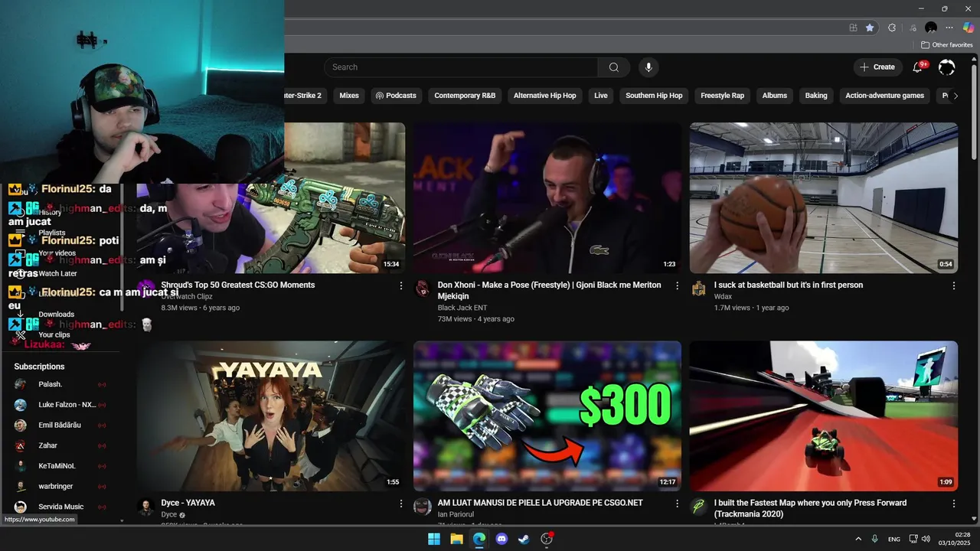Open the Dyce YAYAYA thumbnail

(271, 416)
